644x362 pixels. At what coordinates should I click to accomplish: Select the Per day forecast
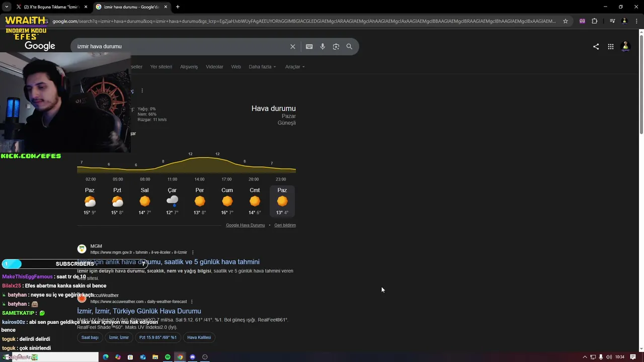pyautogui.click(x=200, y=201)
